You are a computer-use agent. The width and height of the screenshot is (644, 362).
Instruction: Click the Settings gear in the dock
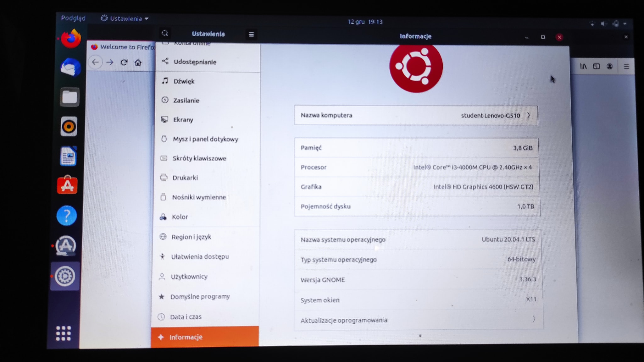point(65,276)
